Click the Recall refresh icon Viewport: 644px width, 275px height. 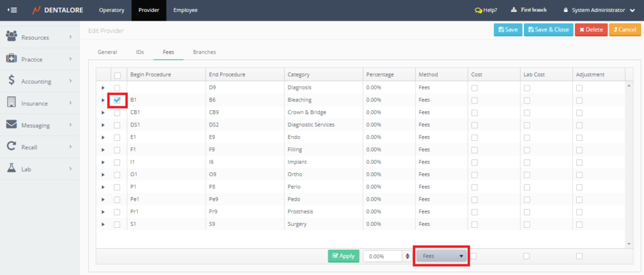click(11, 147)
